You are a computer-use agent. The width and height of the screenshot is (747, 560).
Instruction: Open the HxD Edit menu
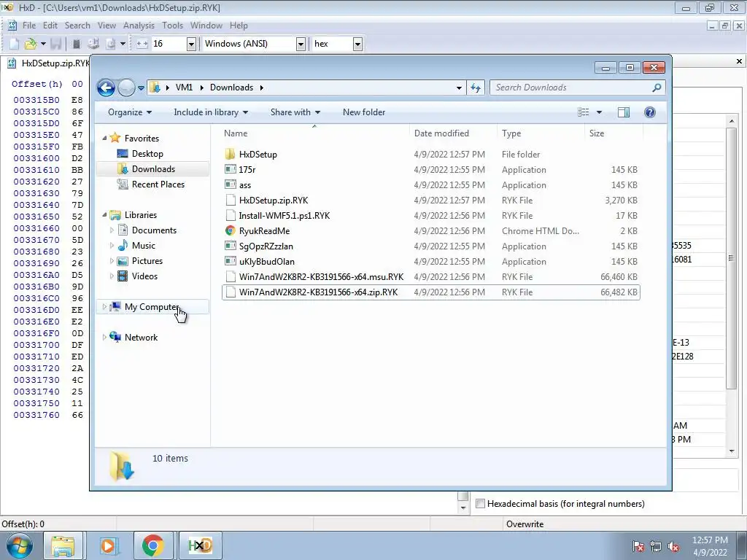50,26
